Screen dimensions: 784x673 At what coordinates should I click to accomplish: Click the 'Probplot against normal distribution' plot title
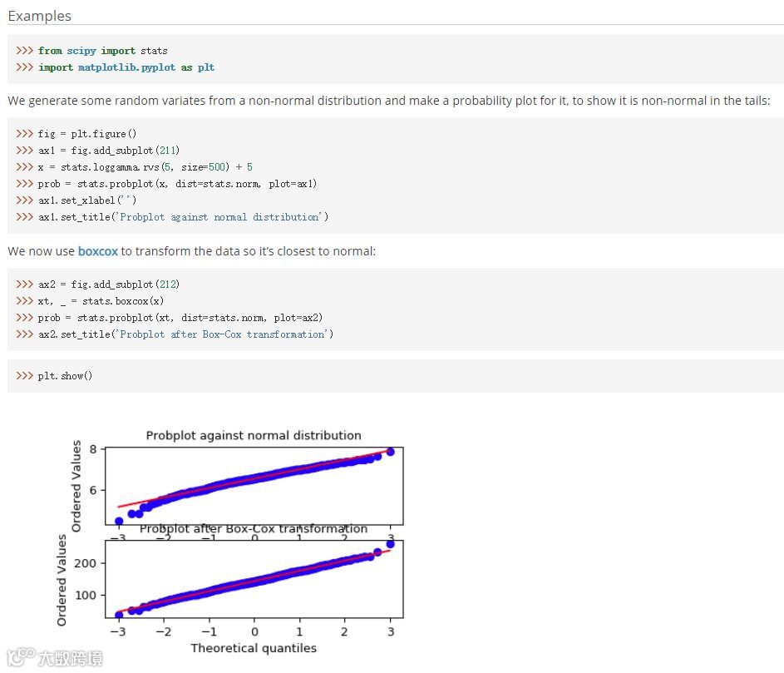(x=254, y=435)
